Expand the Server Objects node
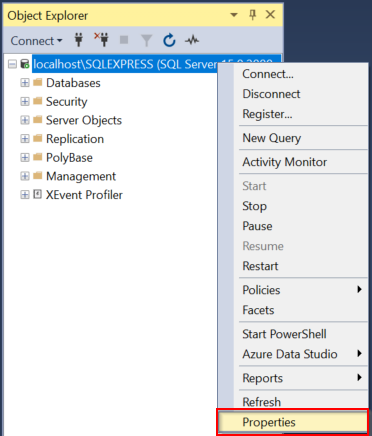372x436 pixels. [25, 120]
